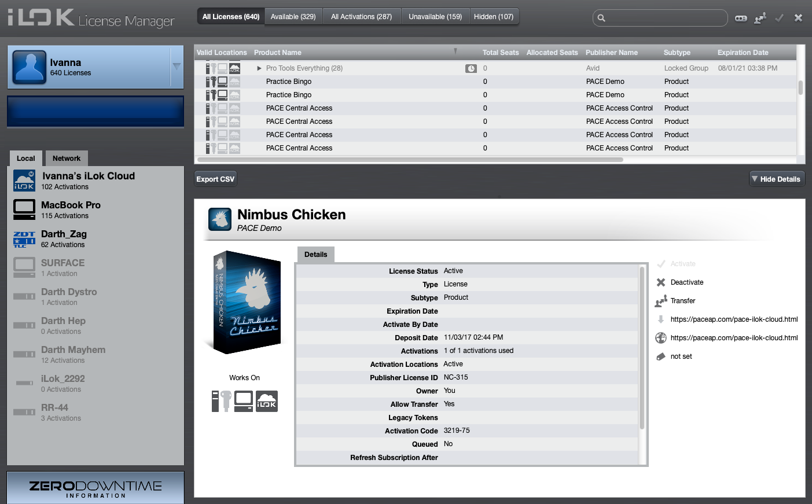Sort by Publisher Name column header
The width and height of the screenshot is (812, 504).
coord(612,52)
